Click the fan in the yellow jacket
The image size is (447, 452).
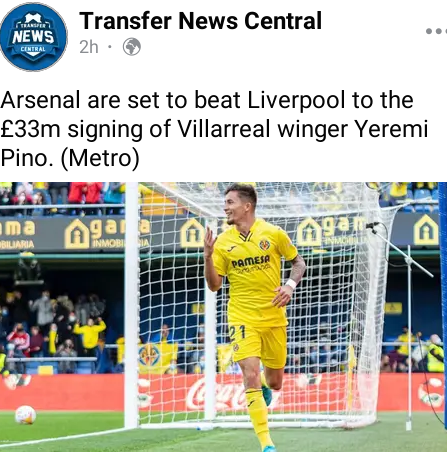coord(89,335)
